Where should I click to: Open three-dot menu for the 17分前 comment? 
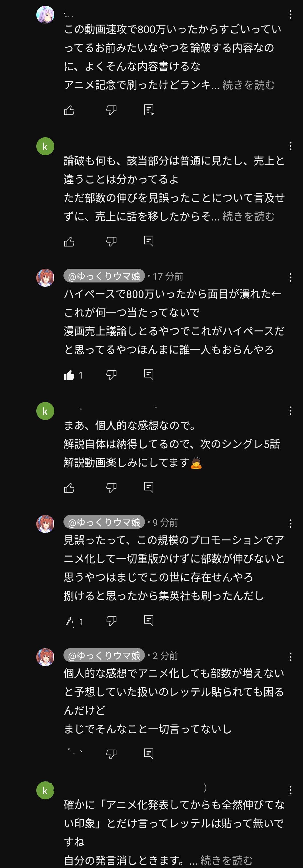tap(290, 278)
